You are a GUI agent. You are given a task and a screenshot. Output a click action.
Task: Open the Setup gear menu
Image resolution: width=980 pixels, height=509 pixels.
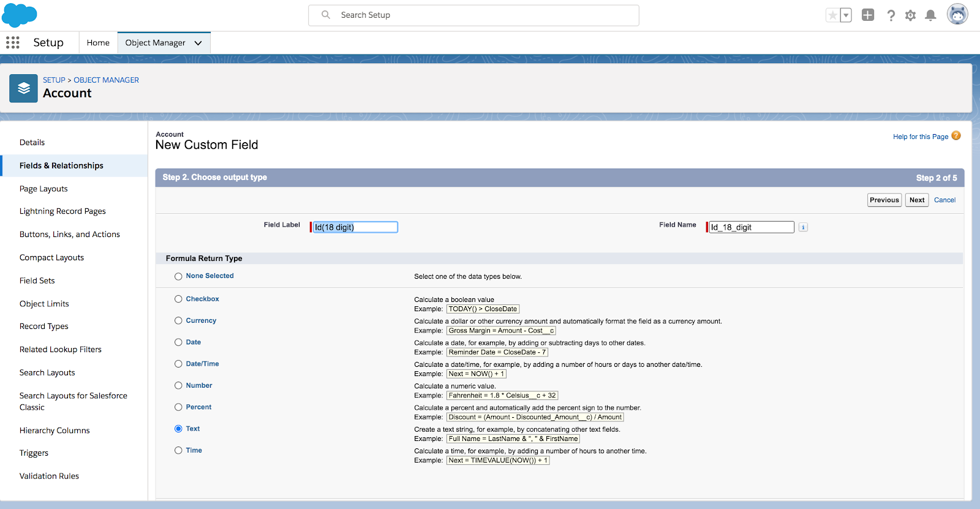pyautogui.click(x=911, y=15)
